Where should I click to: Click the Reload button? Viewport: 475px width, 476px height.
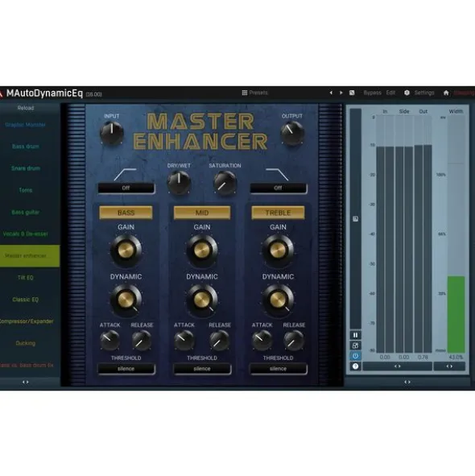point(26,108)
